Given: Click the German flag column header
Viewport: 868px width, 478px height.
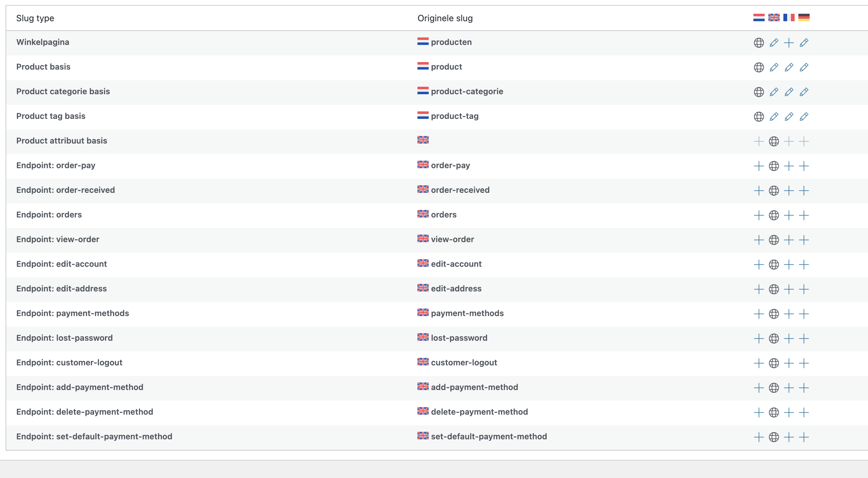Looking at the screenshot, I should pos(804,17).
